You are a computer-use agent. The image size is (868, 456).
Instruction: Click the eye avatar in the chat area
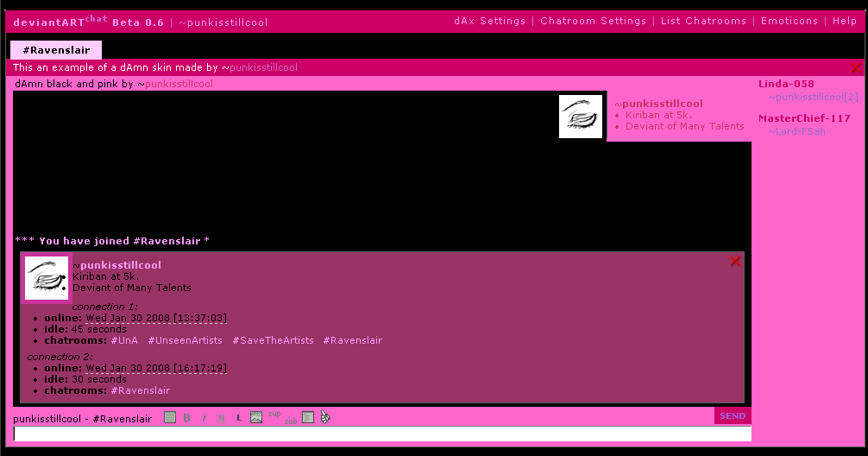click(580, 117)
